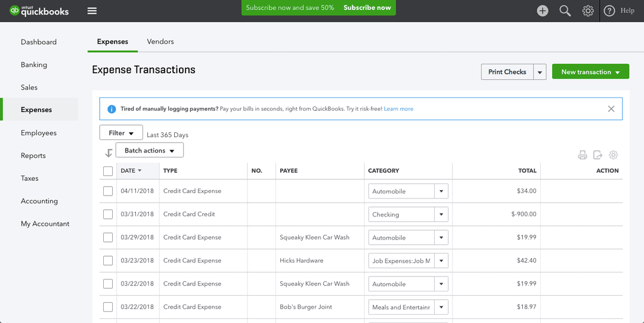Open the Create plus icon
This screenshot has width=644, height=323.
(x=543, y=11)
